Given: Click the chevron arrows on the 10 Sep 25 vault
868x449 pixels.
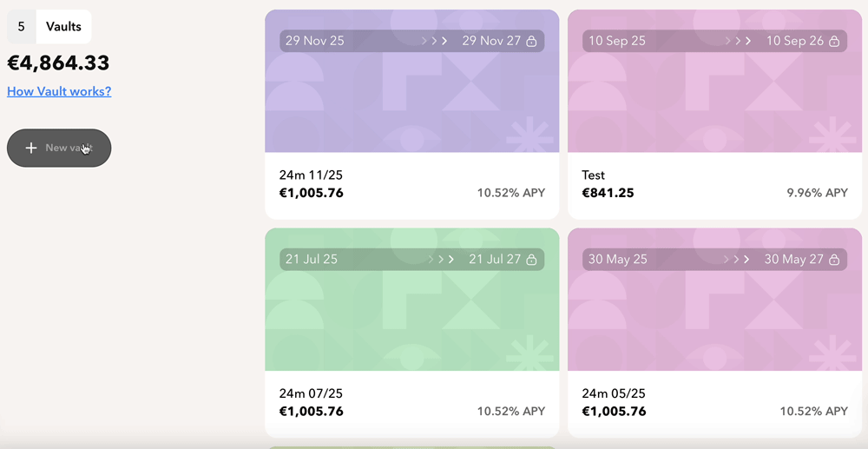Looking at the screenshot, I should (739, 41).
